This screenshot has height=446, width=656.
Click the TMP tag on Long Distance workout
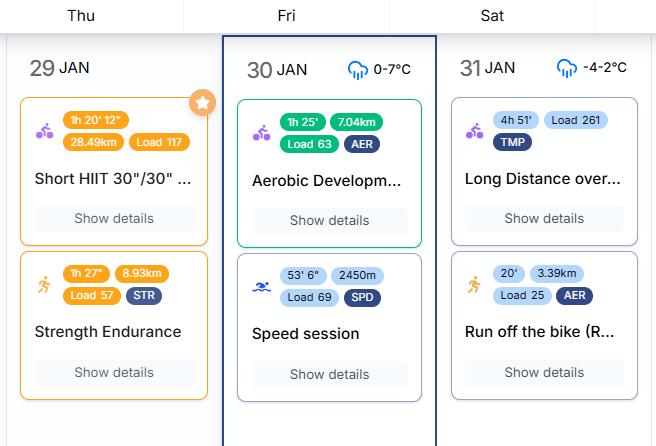click(x=512, y=142)
